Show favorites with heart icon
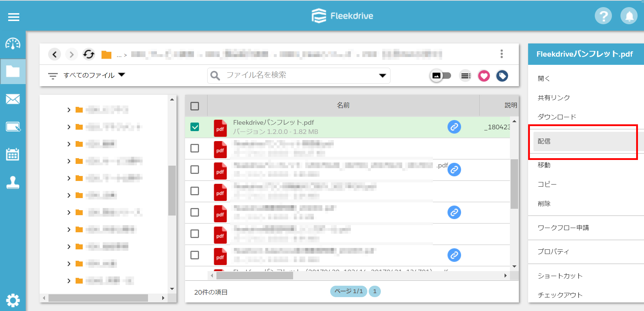This screenshot has width=644, height=311. point(484,76)
